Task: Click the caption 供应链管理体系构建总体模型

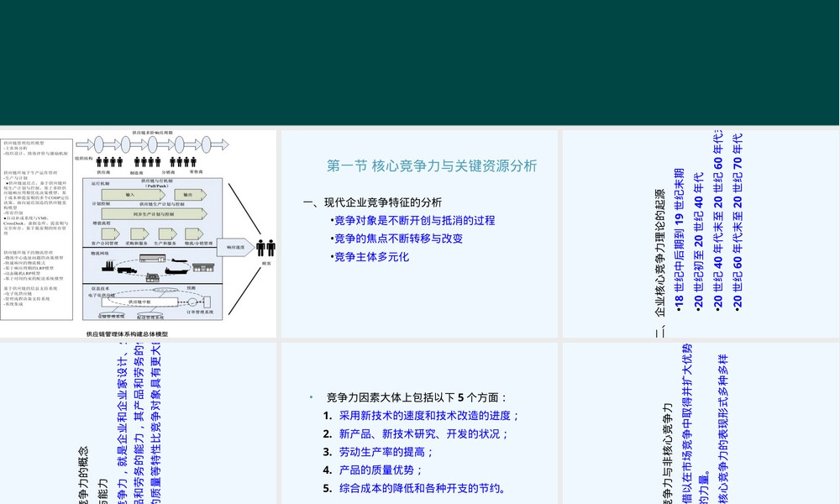Action: (x=127, y=333)
